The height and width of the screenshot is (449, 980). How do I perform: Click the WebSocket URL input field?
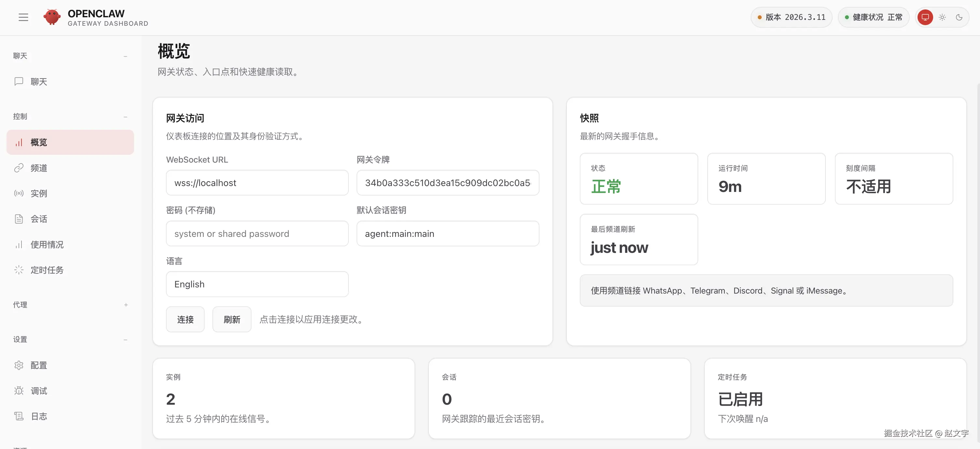click(257, 183)
